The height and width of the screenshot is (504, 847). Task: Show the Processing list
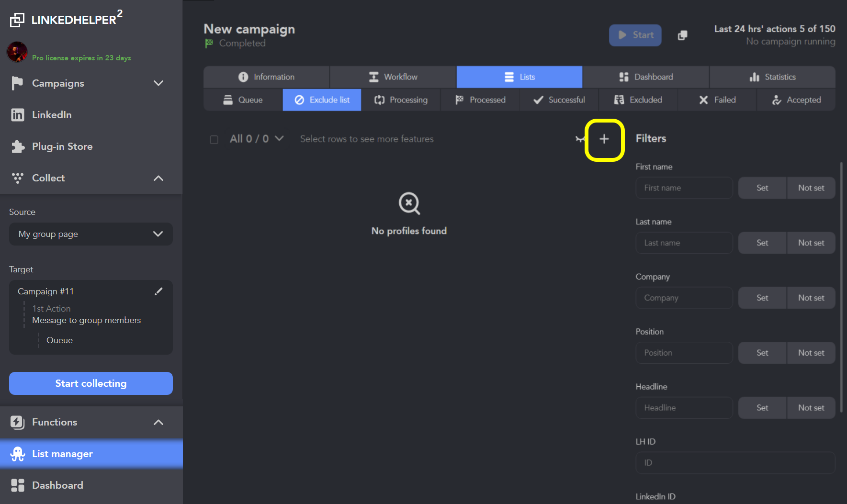click(401, 100)
